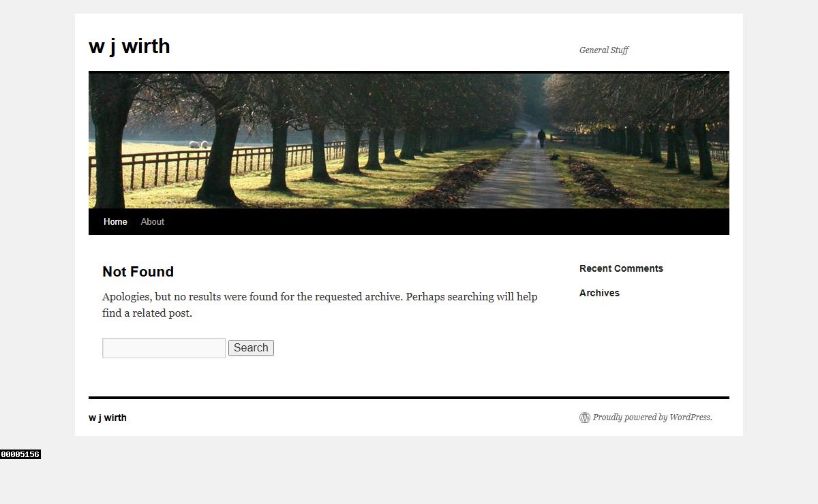
Task: Open the 'w j wirth' site title link
Action: 130,46
